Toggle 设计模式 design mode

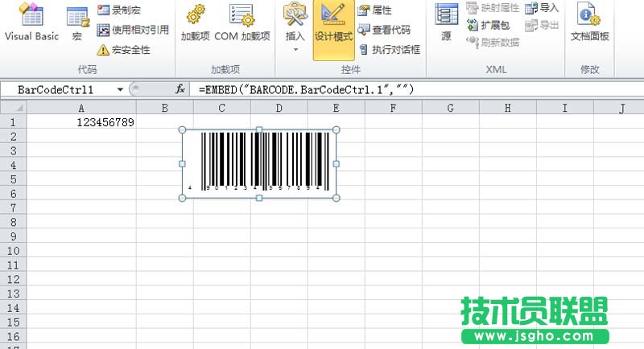[x=333, y=30]
